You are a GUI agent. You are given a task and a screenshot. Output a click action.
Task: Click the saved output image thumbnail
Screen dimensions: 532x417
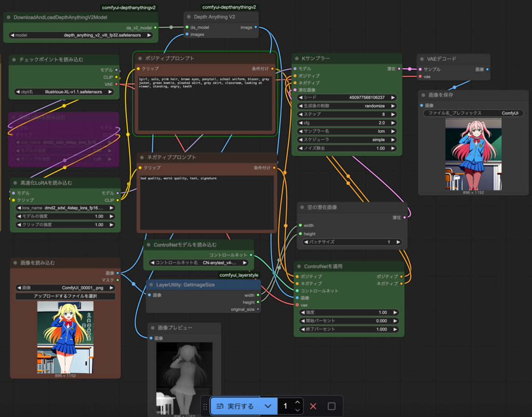click(473, 154)
